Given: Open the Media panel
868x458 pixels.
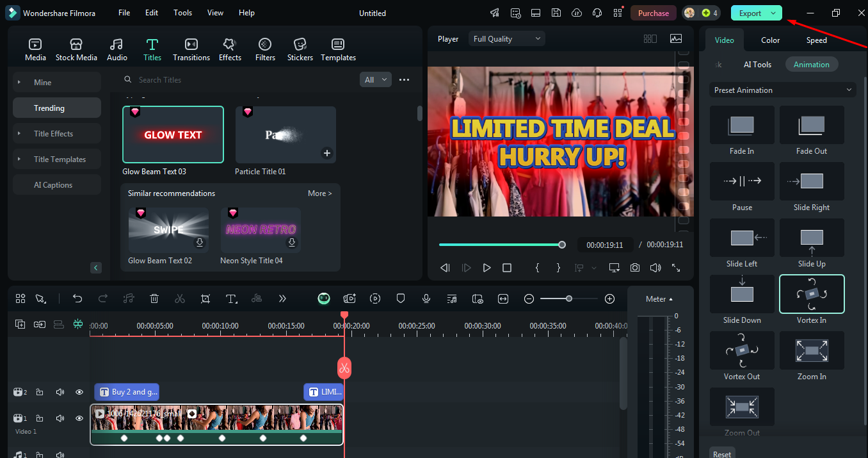Looking at the screenshot, I should click(x=35, y=50).
